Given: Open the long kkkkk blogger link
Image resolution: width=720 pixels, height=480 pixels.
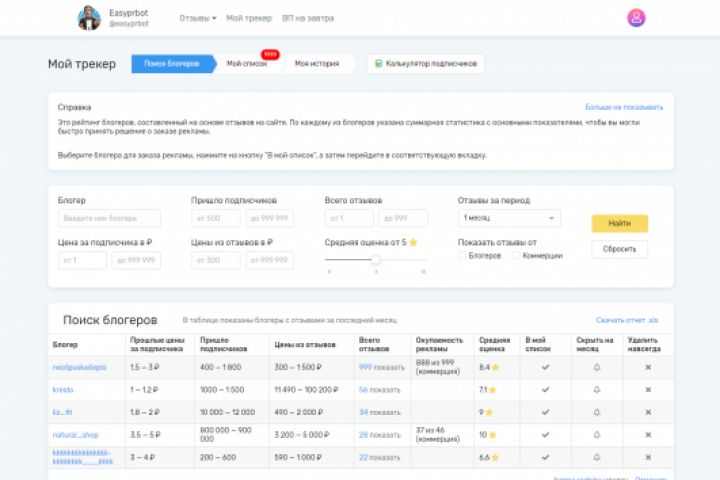Looking at the screenshot, I should (x=83, y=457).
